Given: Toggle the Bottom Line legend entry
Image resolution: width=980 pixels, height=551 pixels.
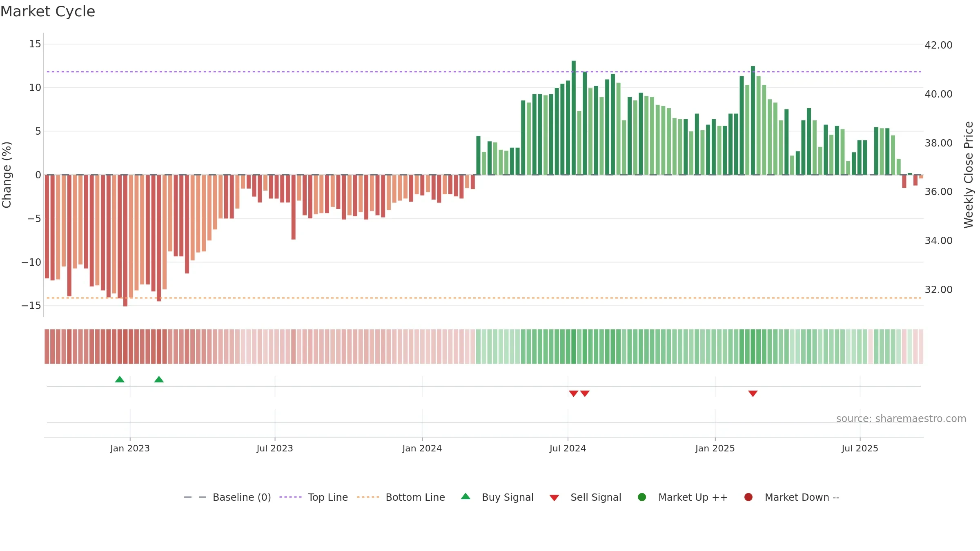Looking at the screenshot, I should point(401,497).
